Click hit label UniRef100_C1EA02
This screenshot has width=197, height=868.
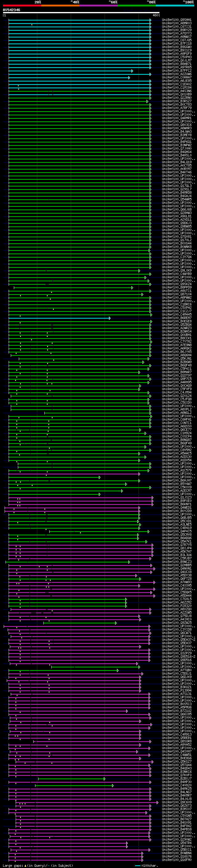coord(177,84)
